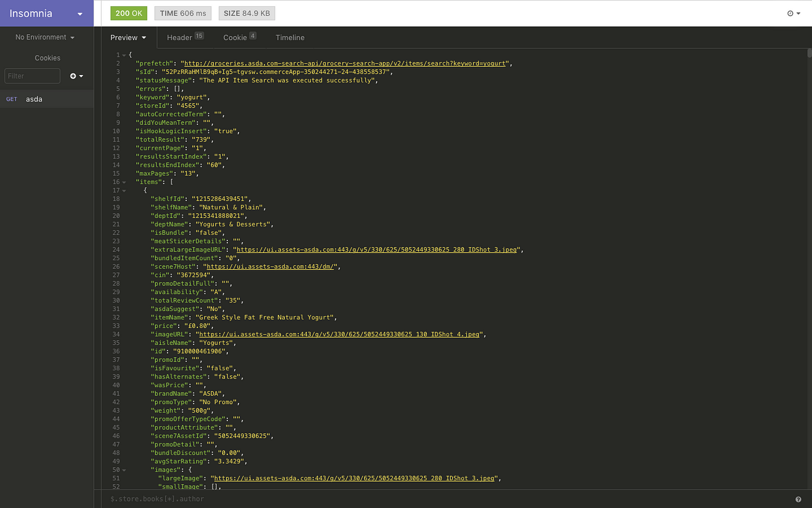The image size is (812, 508).
Task: Collapse the root JSON object at line 1
Action: [x=124, y=55]
